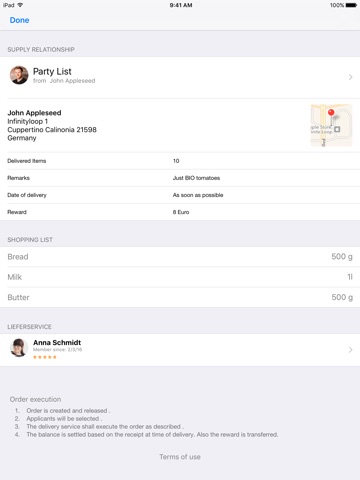Tap the Date of delivery row
This screenshot has width=360, height=480.
[x=180, y=195]
